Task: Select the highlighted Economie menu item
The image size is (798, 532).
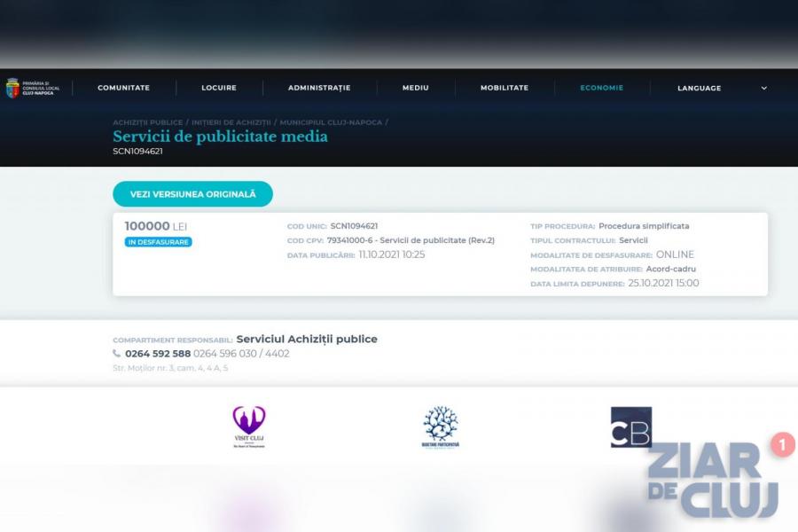Action: coord(601,88)
